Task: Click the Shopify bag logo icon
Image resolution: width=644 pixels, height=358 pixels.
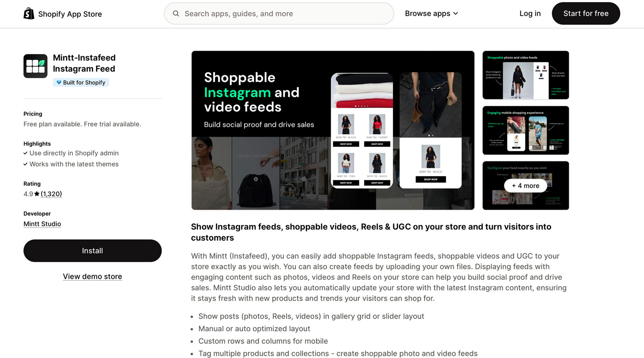Action: [x=29, y=14]
